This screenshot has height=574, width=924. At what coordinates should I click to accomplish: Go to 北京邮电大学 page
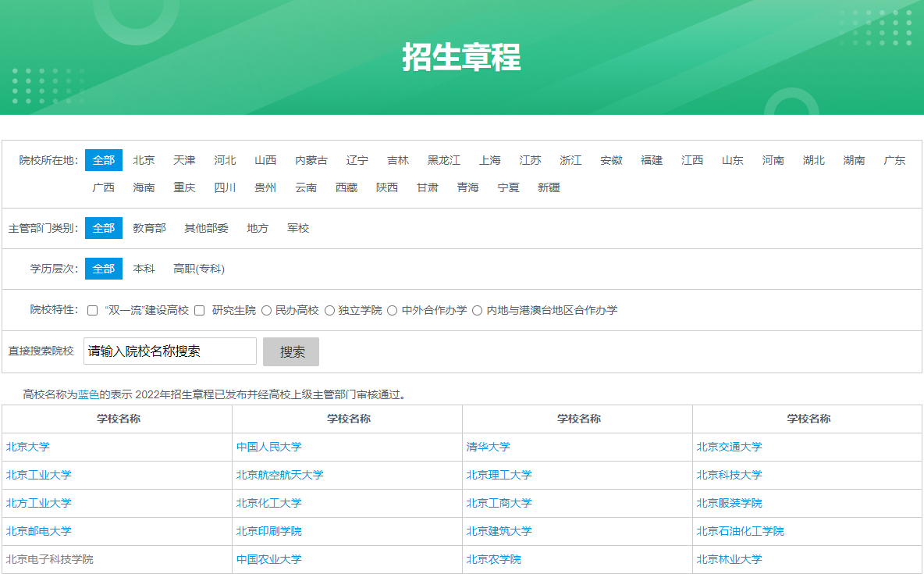coord(39,531)
